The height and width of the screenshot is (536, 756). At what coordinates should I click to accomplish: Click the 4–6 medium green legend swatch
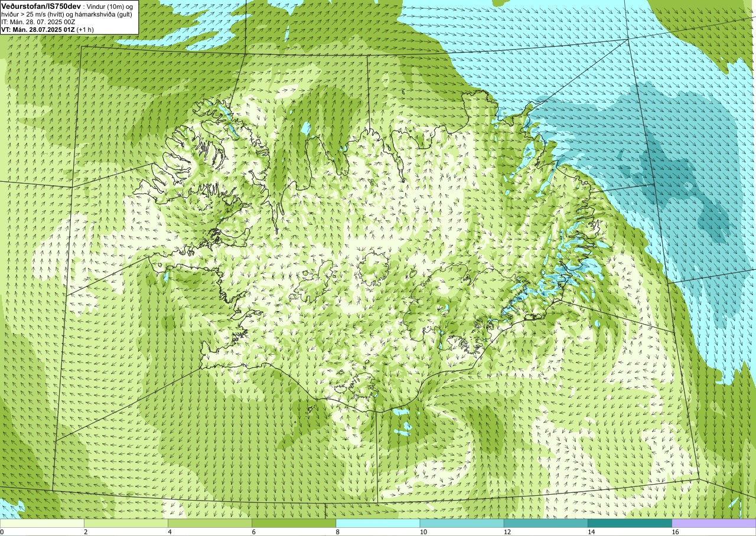[x=210, y=523]
